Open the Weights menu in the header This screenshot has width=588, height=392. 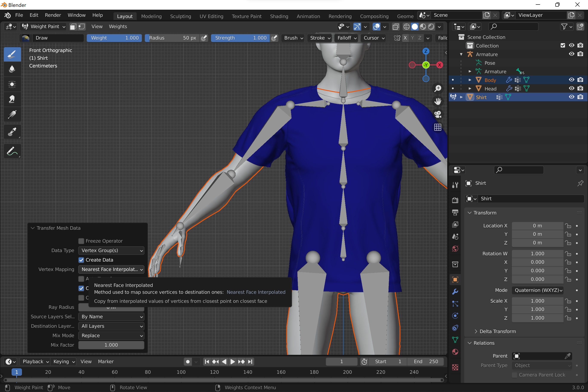(118, 26)
